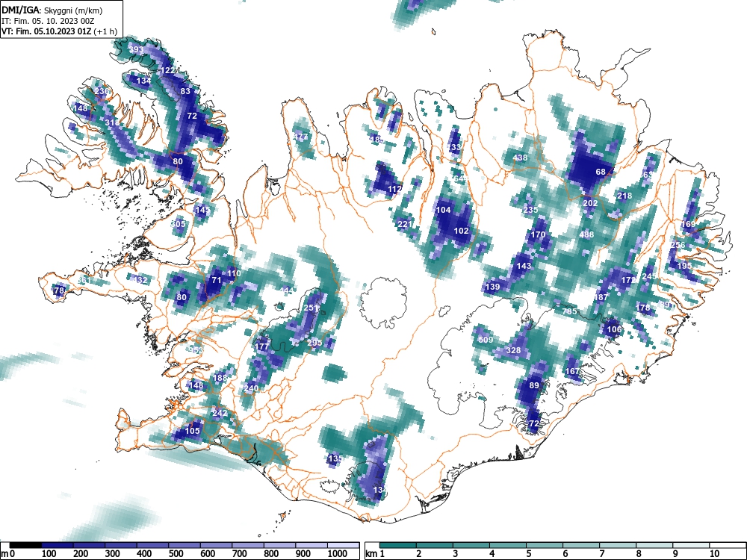
Task: Click the '10' label on the km legend
Action: point(713,553)
